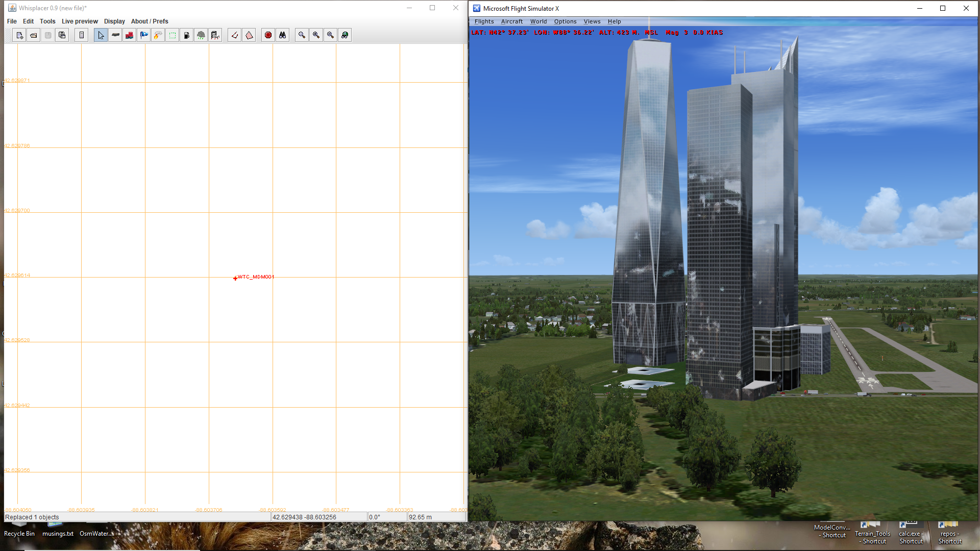
Task: Open the repos Shortcut desktop icon
Action: 949,533
